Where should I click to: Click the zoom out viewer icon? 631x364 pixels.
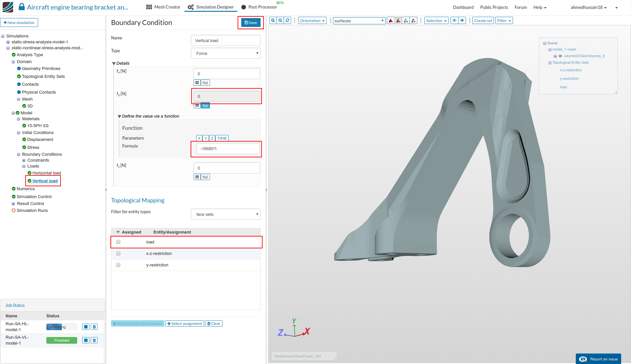pyautogui.click(x=280, y=20)
